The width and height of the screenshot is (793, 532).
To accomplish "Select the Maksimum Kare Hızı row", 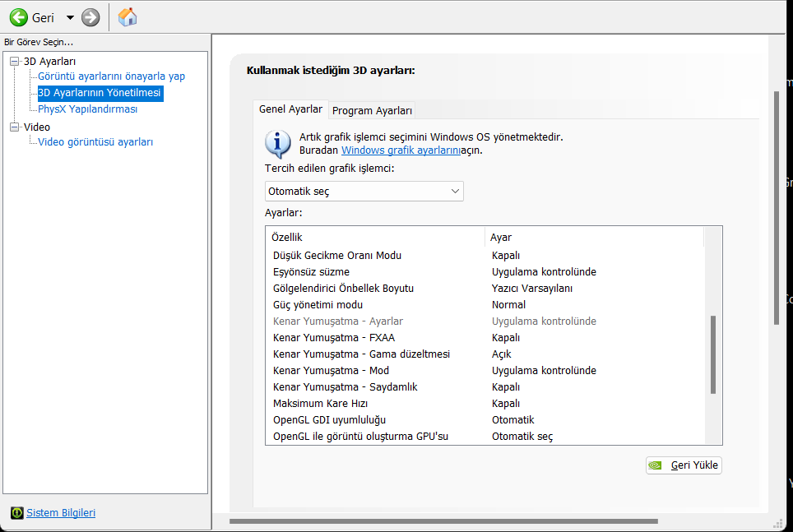I will (x=485, y=404).
